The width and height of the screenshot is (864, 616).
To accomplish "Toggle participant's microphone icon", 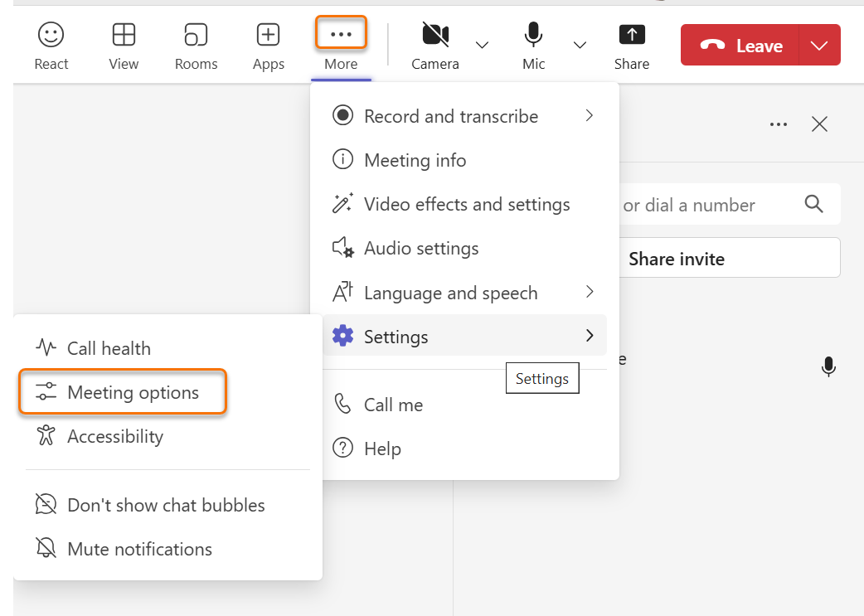I will pos(828,366).
